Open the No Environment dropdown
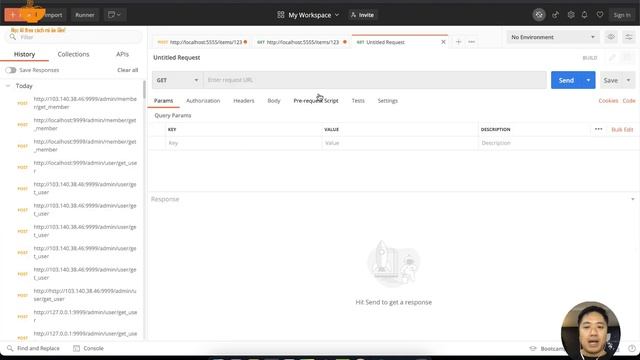The image size is (640, 360). tap(553, 37)
